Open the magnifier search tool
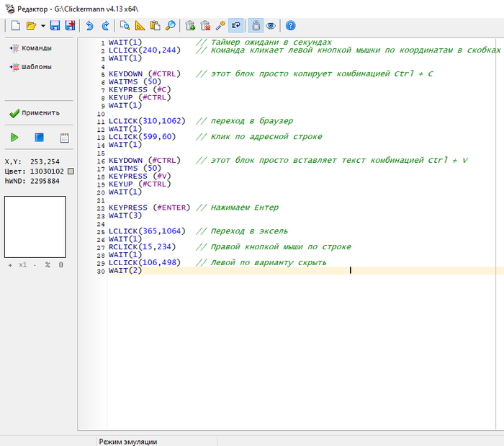This screenshot has width=504, height=446. coord(170,26)
